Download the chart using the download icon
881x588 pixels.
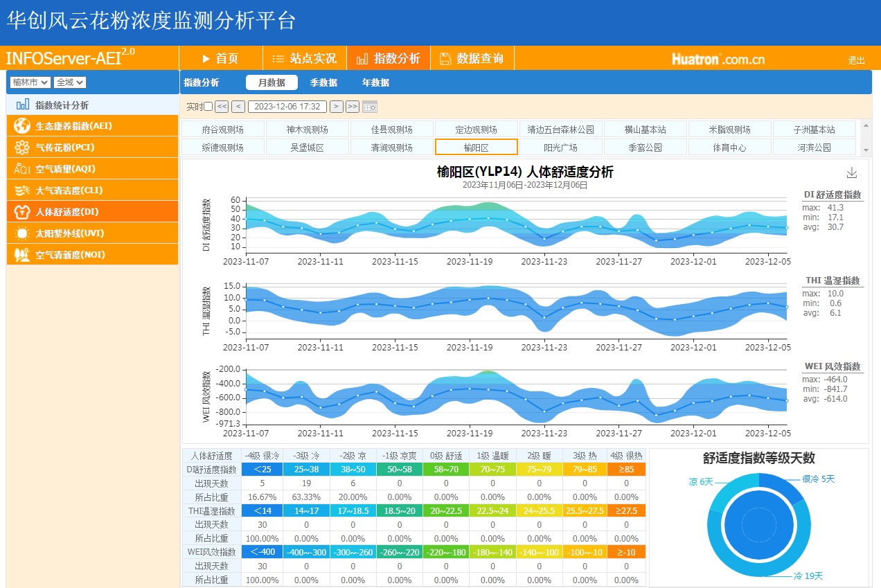[852, 173]
